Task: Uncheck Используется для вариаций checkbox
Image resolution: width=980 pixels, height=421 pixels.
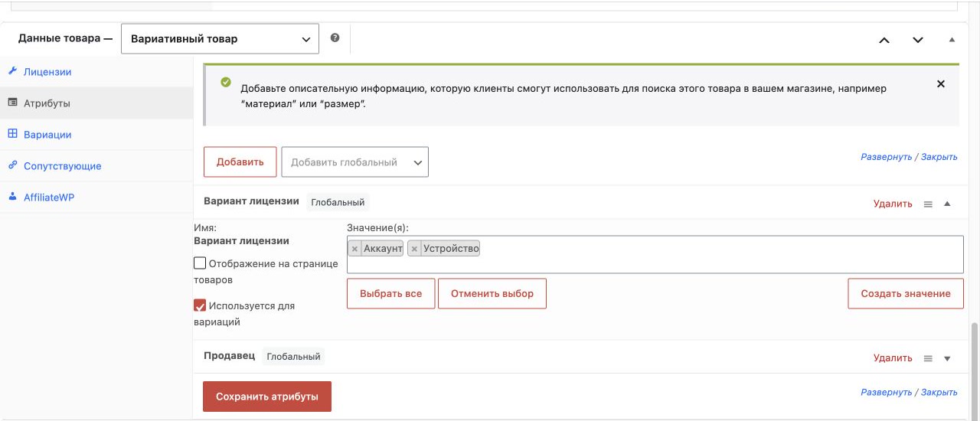Action: pyautogui.click(x=200, y=305)
